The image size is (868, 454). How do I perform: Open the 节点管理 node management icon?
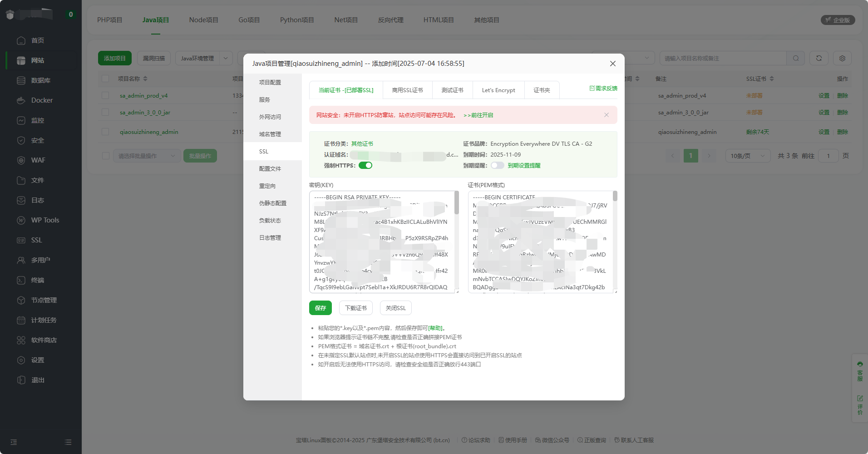point(21,300)
